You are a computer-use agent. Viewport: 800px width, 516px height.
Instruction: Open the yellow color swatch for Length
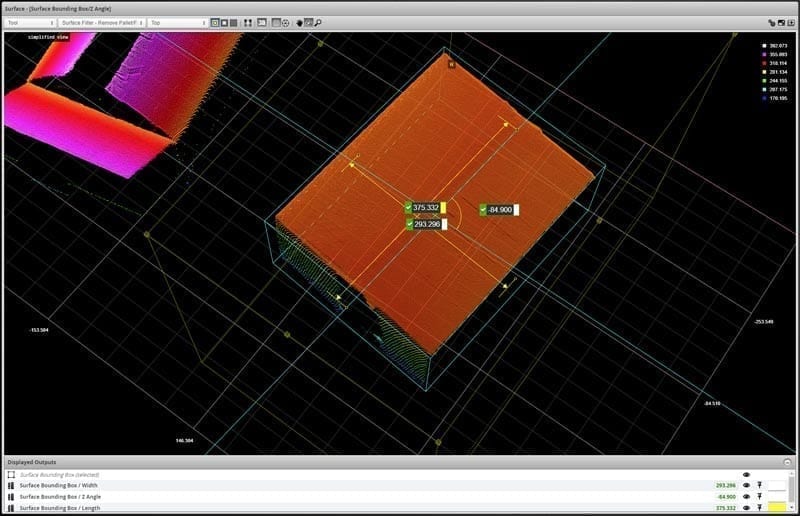pyautogui.click(x=777, y=508)
